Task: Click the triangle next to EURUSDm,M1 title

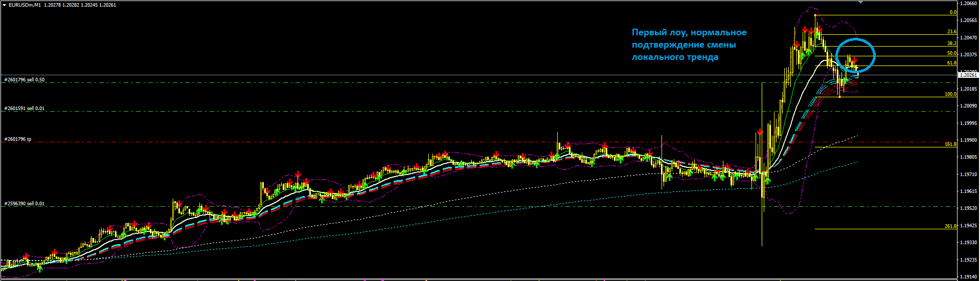Action: point(4,5)
